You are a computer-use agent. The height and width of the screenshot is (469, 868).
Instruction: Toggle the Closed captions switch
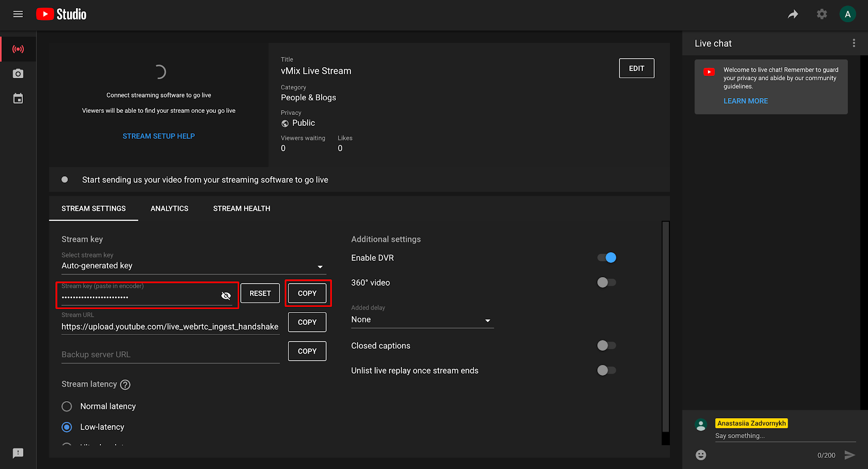[607, 345]
